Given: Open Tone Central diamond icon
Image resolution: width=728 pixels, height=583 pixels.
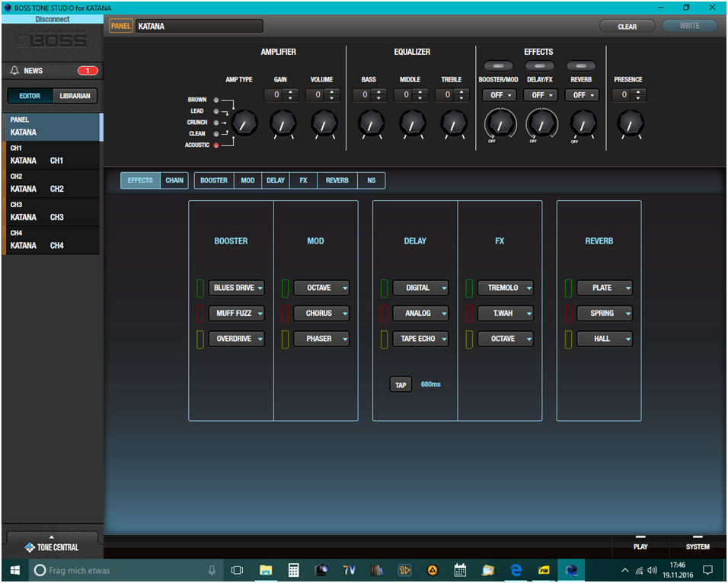Looking at the screenshot, I should pyautogui.click(x=30, y=547).
